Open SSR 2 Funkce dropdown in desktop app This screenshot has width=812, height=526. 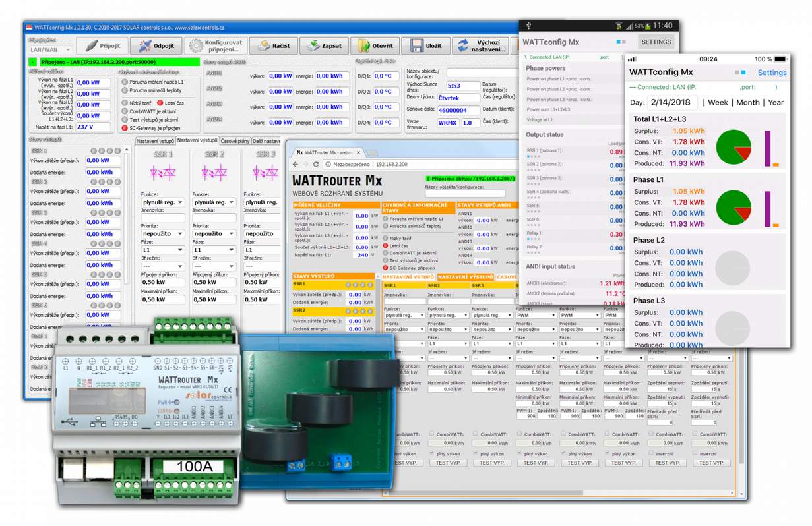click(x=214, y=202)
